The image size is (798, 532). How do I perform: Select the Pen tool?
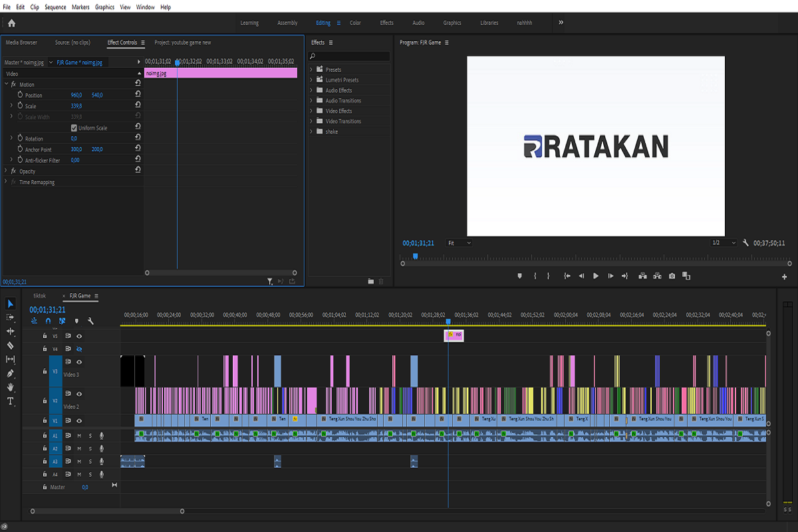(11, 373)
